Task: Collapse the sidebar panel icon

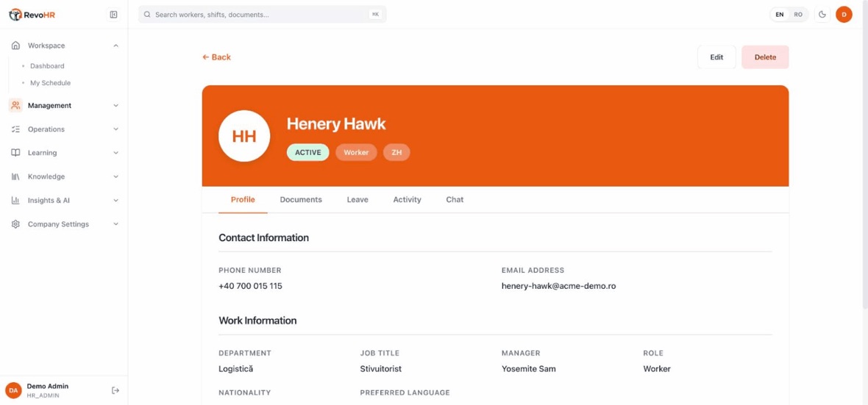Action: point(113,15)
